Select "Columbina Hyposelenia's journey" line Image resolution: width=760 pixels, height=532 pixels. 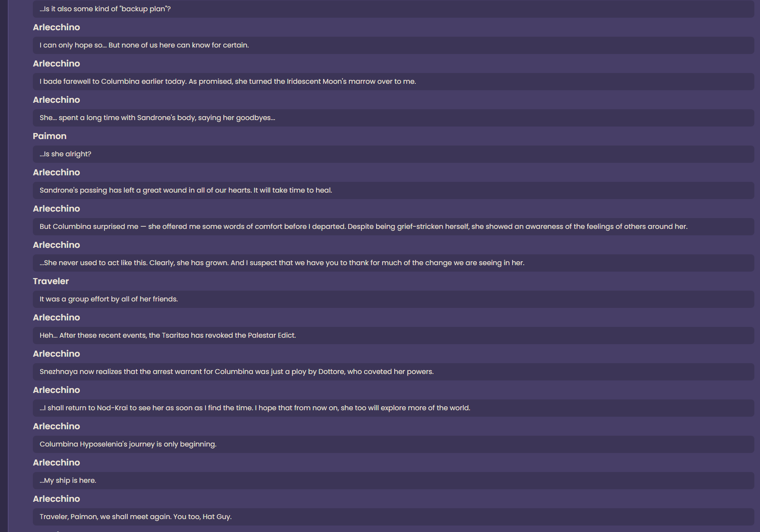(393, 444)
